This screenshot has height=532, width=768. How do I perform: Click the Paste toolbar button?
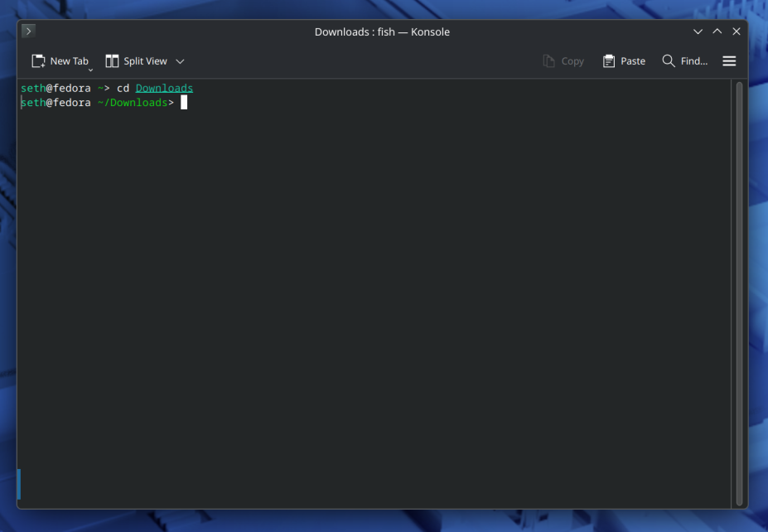(624, 61)
